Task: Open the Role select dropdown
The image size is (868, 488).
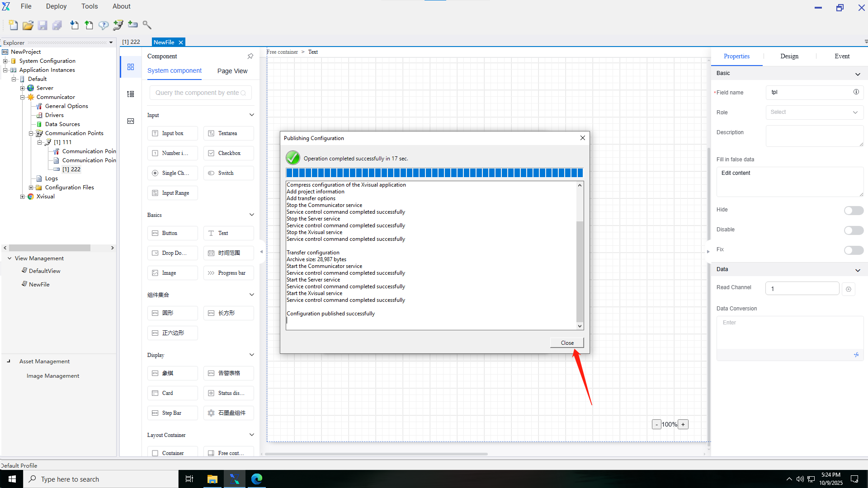Action: (x=814, y=113)
